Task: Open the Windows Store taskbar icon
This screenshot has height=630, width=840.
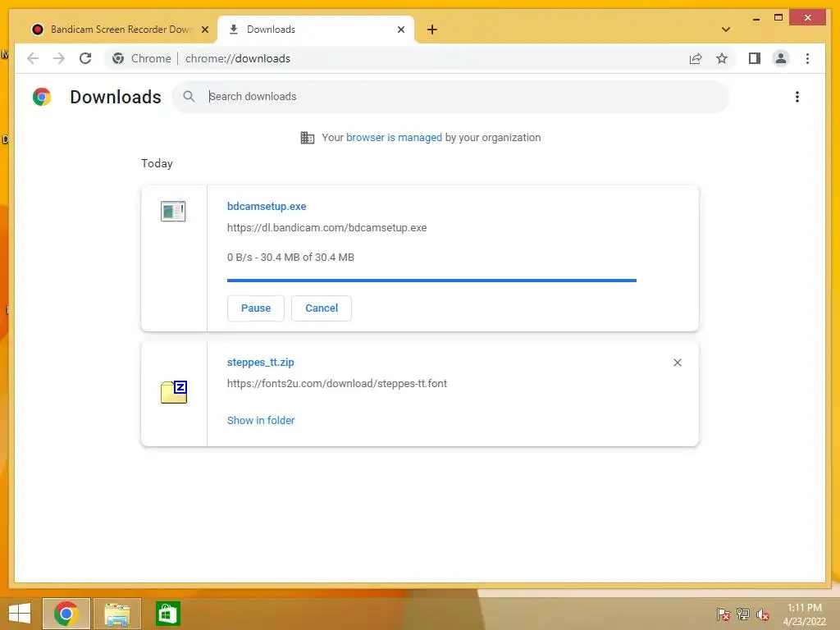Action: click(167, 614)
